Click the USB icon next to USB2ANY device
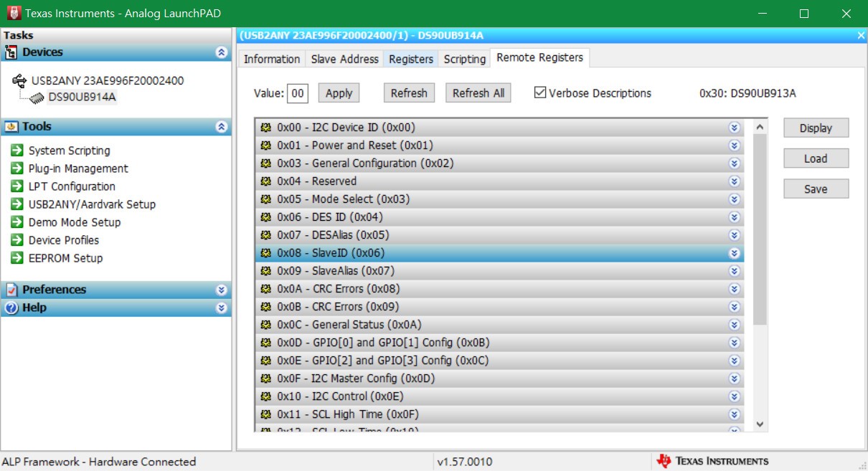 pyautogui.click(x=20, y=81)
